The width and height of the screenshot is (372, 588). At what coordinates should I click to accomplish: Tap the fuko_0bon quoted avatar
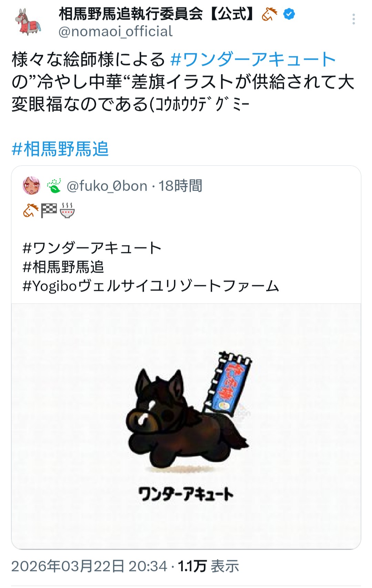(x=32, y=186)
